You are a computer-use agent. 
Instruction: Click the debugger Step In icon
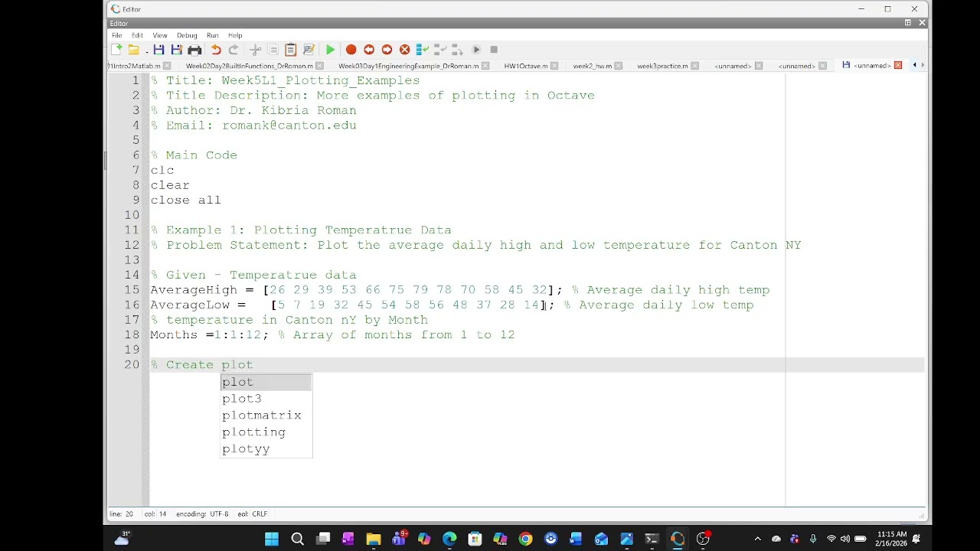point(439,50)
